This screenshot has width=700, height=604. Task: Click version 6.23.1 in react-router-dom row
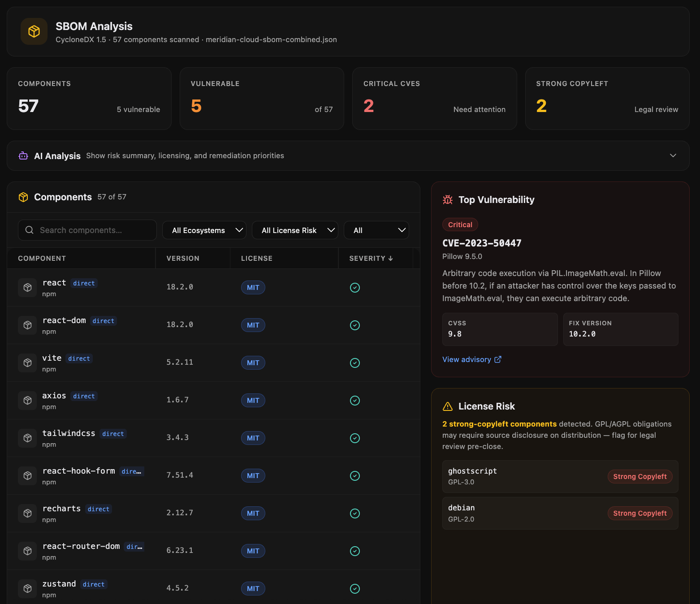pyautogui.click(x=180, y=550)
